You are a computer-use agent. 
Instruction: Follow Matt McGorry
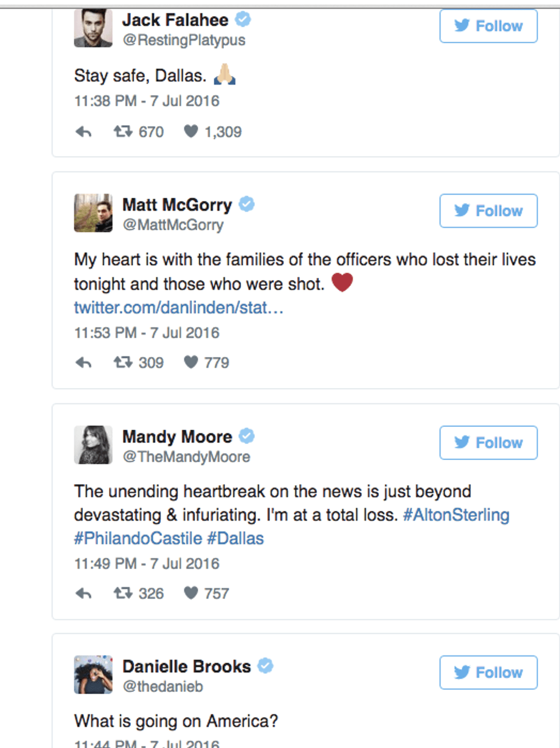point(488,211)
